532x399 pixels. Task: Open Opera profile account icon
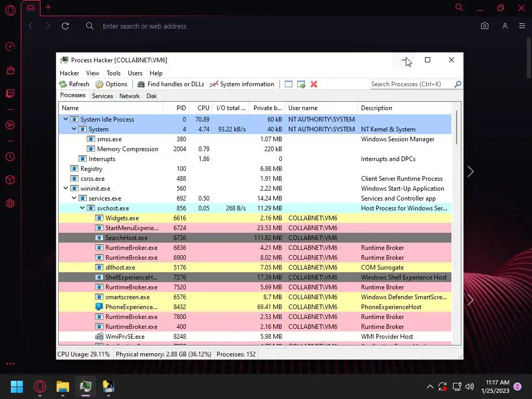point(505,26)
